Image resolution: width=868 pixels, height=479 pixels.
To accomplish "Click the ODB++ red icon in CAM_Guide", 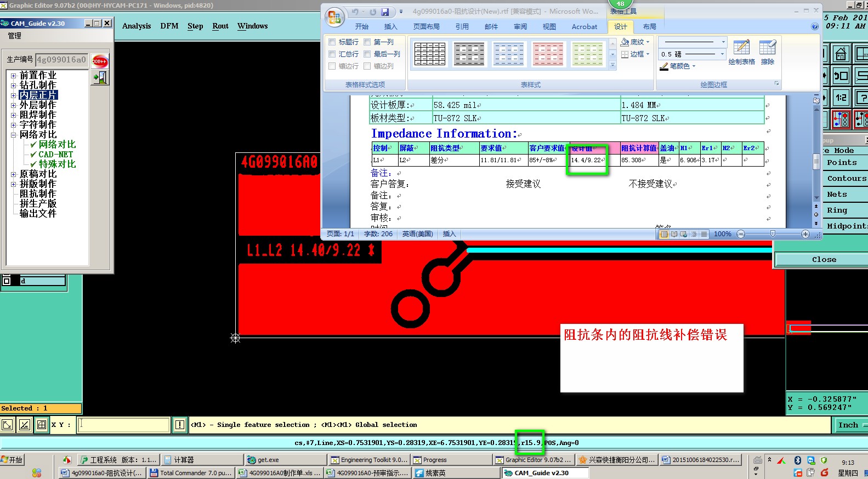I will pyautogui.click(x=100, y=61).
